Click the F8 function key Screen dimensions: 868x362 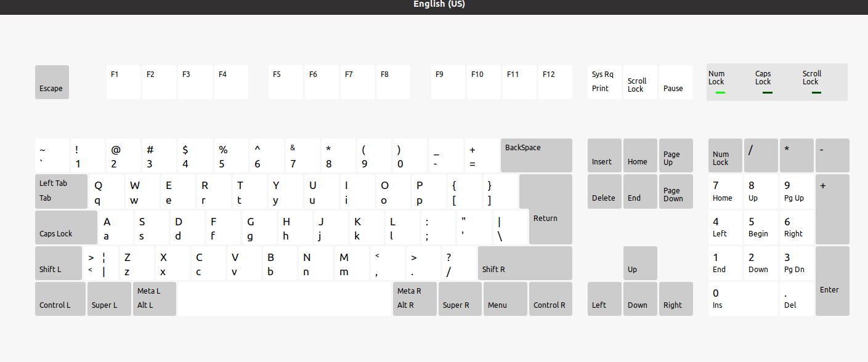[392, 82]
